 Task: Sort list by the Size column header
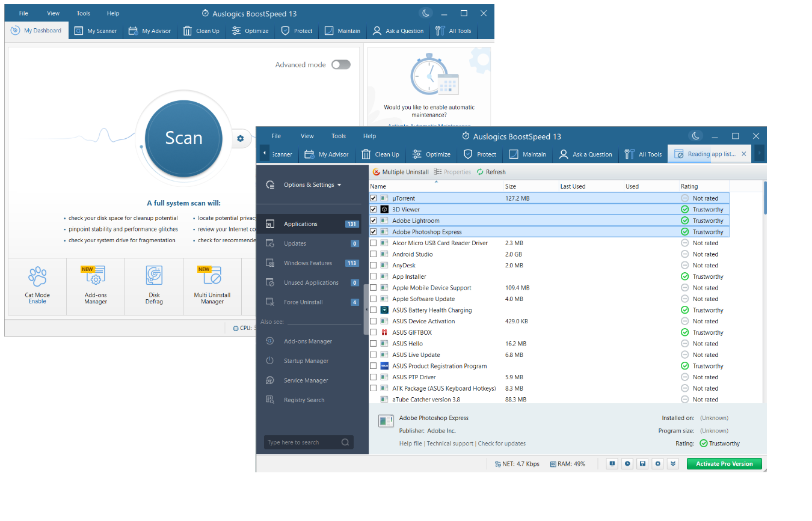click(531, 186)
